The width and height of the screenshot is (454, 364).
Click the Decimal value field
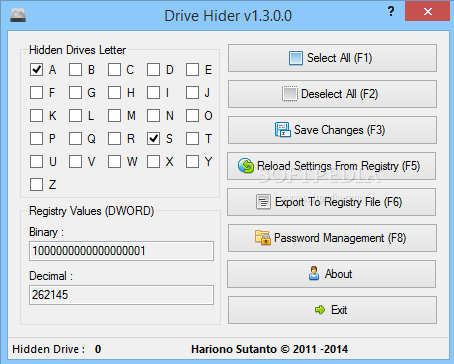pos(121,295)
